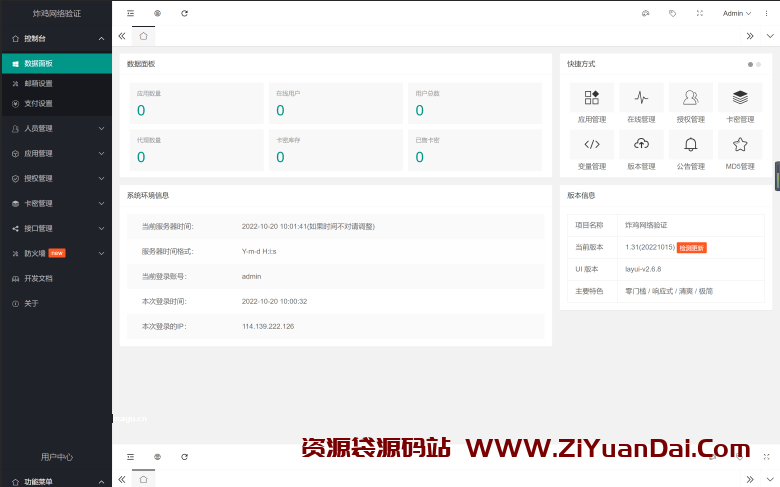This screenshot has height=487, width=780.
Task: Open 版本管理 cloud upload shortcut icon
Action: 641,144
